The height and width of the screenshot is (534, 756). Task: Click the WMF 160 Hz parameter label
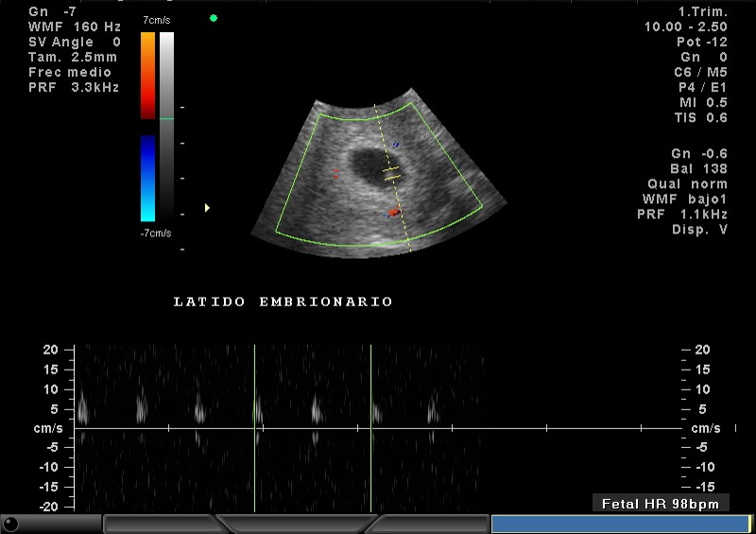pyautogui.click(x=70, y=26)
